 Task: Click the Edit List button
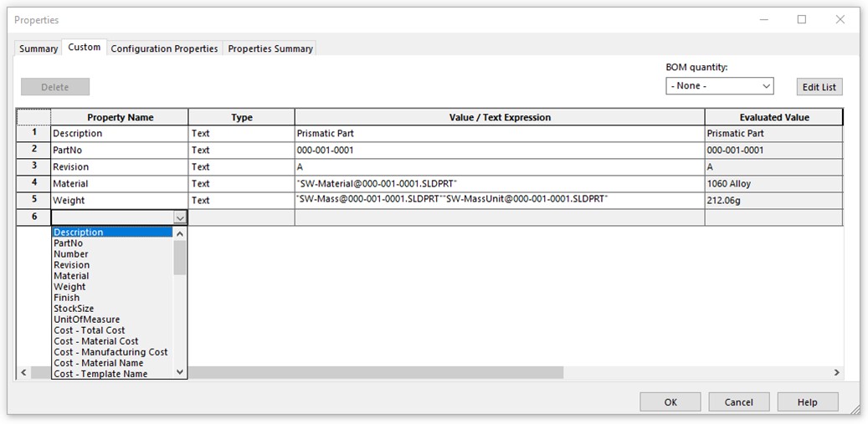coord(819,87)
